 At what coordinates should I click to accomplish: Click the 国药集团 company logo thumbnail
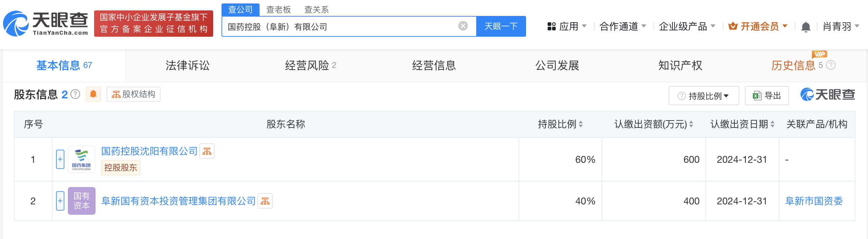pos(82,159)
